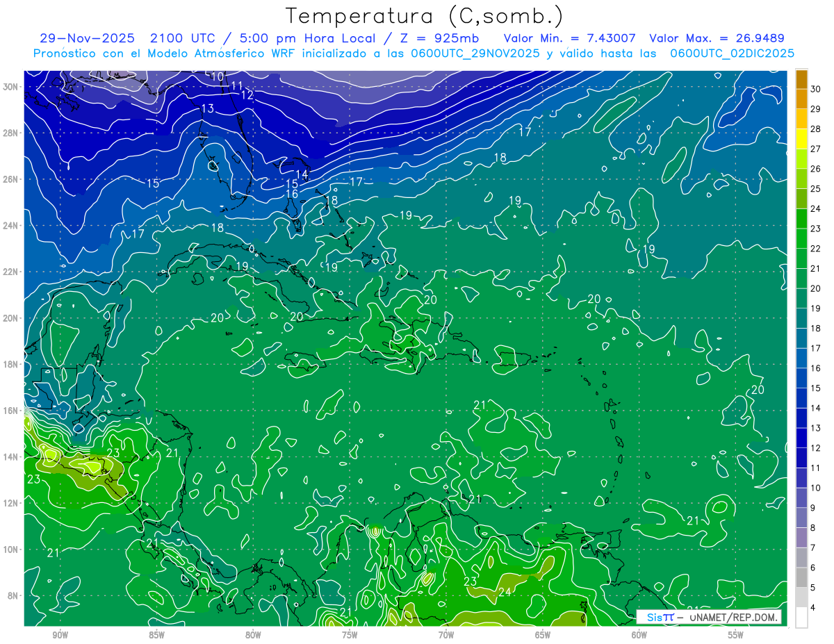Click the '85W' longitude axis label

[x=156, y=635]
